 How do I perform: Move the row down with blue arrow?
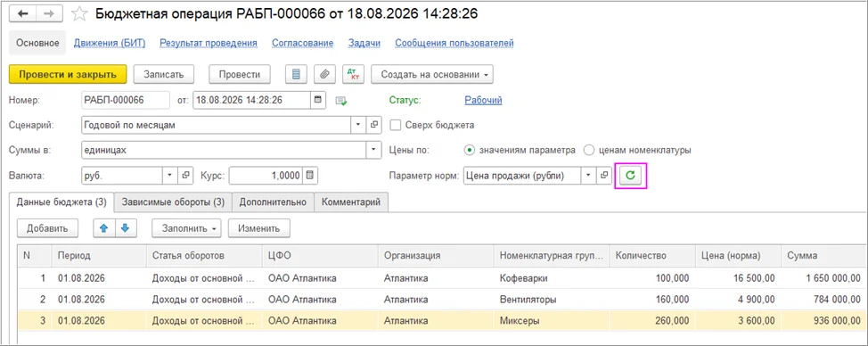[x=125, y=228]
